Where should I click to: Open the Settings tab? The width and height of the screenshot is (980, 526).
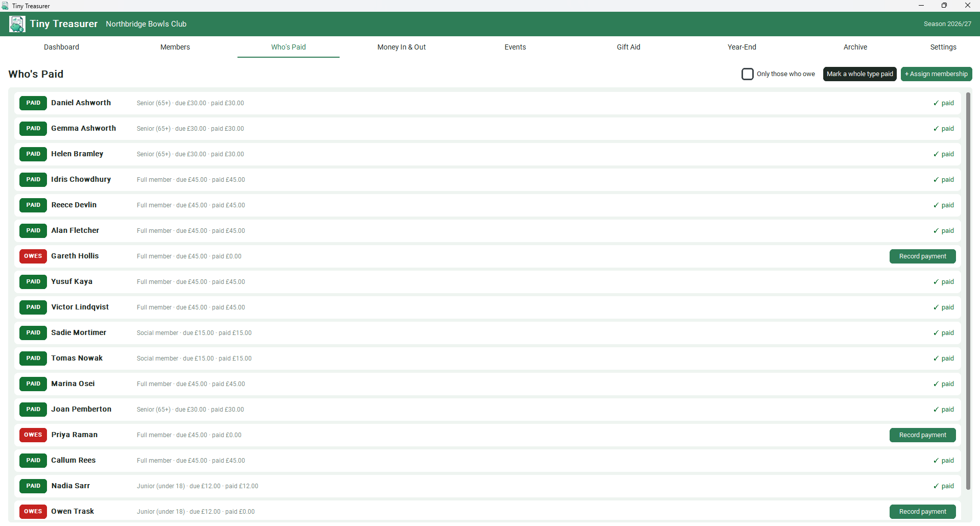click(x=943, y=47)
